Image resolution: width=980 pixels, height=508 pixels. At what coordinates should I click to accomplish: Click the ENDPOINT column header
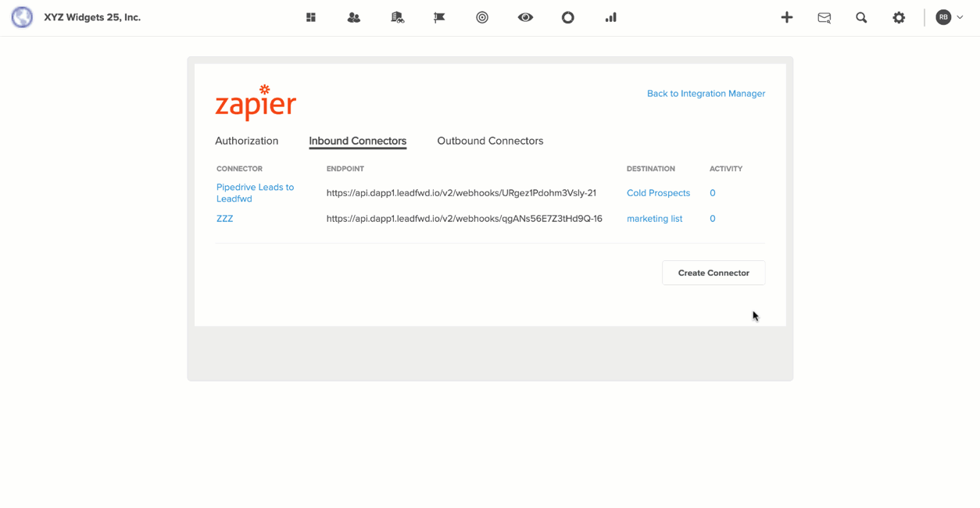pyautogui.click(x=345, y=169)
